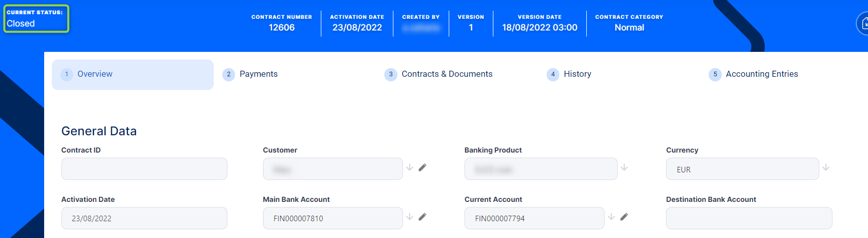868x238 pixels.
Task: Click the Main Bank Account FIN000007810 field
Action: 332,218
